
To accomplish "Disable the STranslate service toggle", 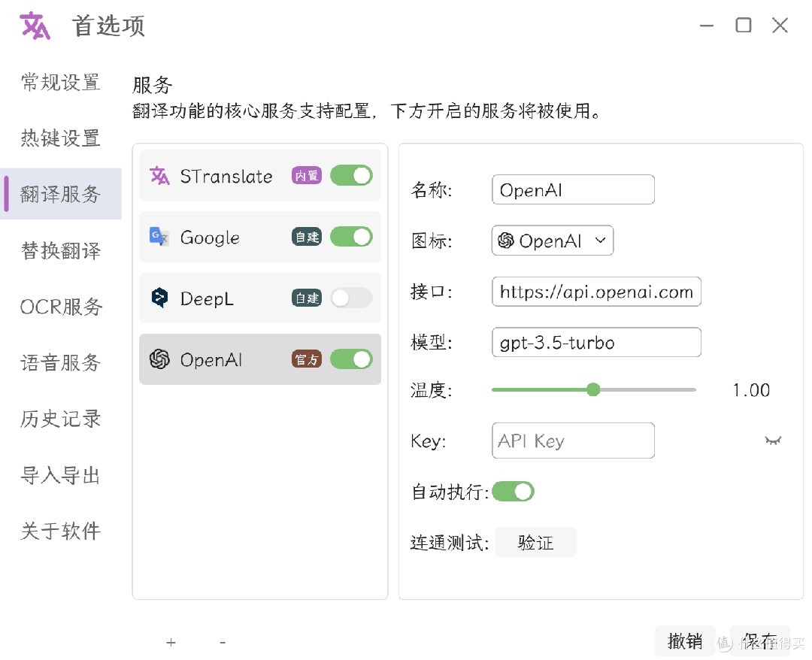I will pyautogui.click(x=352, y=175).
